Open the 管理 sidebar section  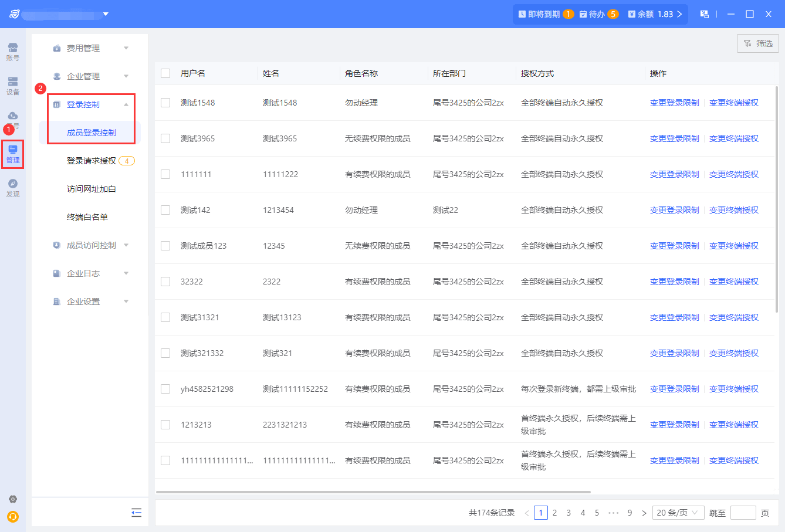coord(12,154)
